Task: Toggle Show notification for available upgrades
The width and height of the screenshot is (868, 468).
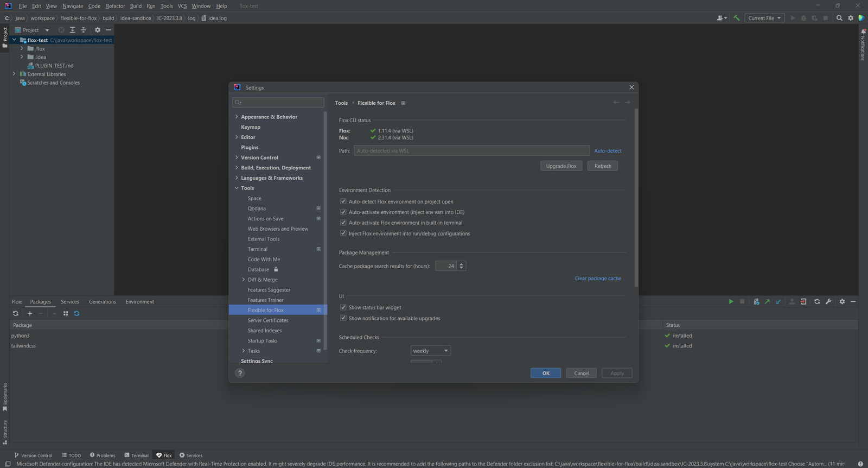Action: (343, 318)
